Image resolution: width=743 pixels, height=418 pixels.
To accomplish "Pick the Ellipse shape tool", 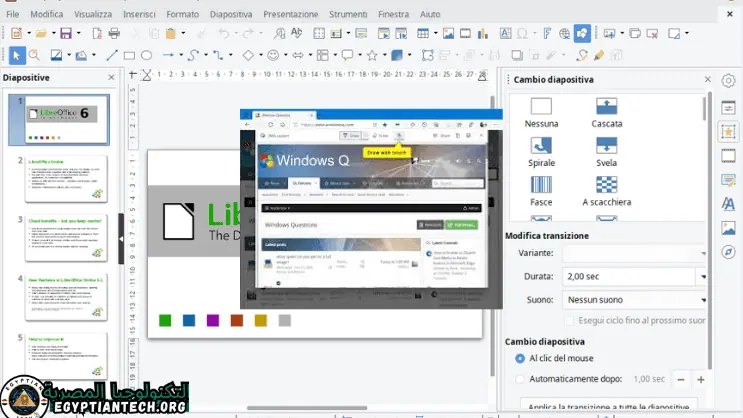I will pyautogui.click(x=146, y=55).
